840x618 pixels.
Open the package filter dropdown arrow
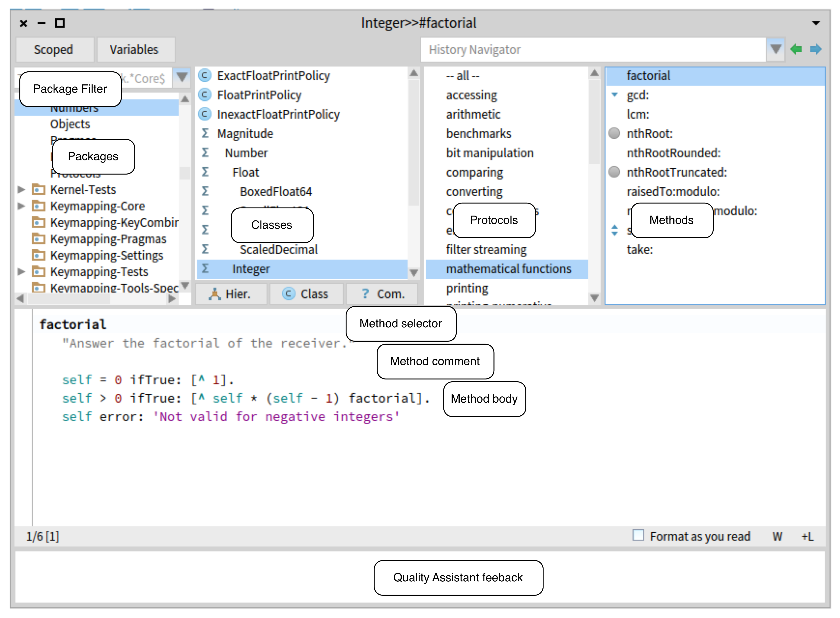pyautogui.click(x=182, y=77)
